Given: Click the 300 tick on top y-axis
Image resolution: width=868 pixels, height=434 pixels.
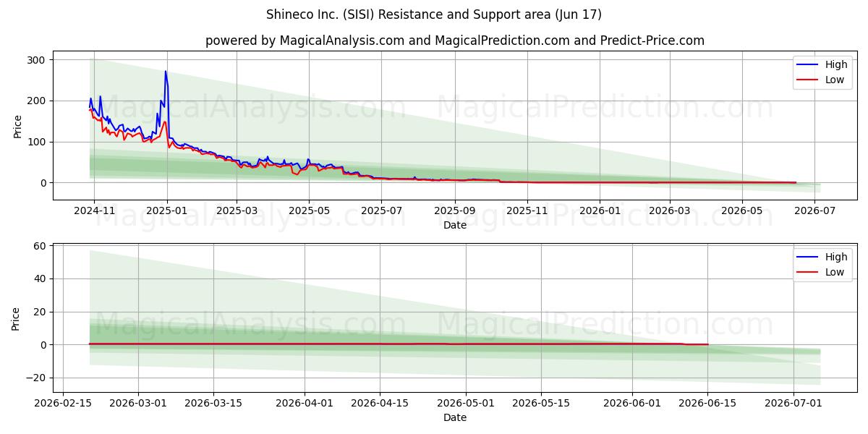Looking at the screenshot, I should (37, 59).
